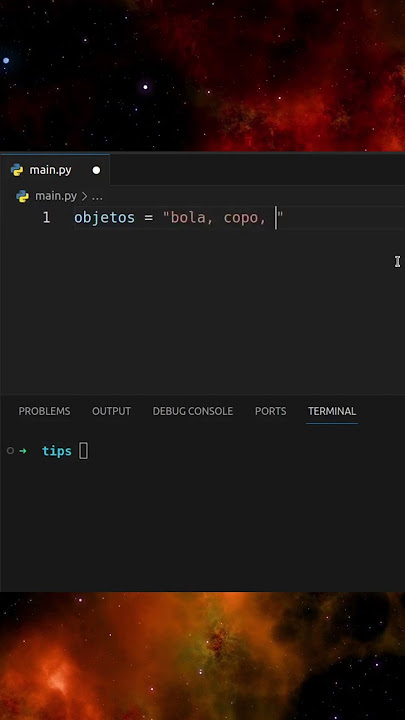Click the unsaved-changes dot on main.py tab

(96, 170)
